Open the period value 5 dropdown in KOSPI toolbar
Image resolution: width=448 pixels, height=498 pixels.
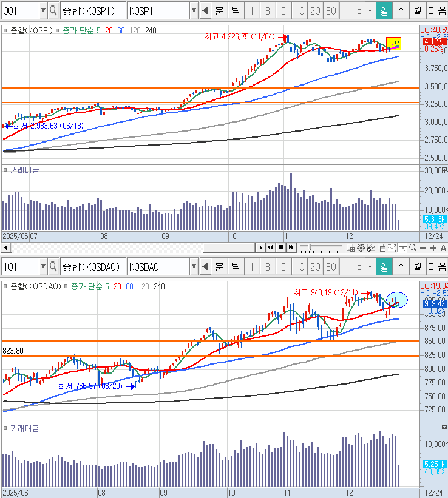point(370,10)
